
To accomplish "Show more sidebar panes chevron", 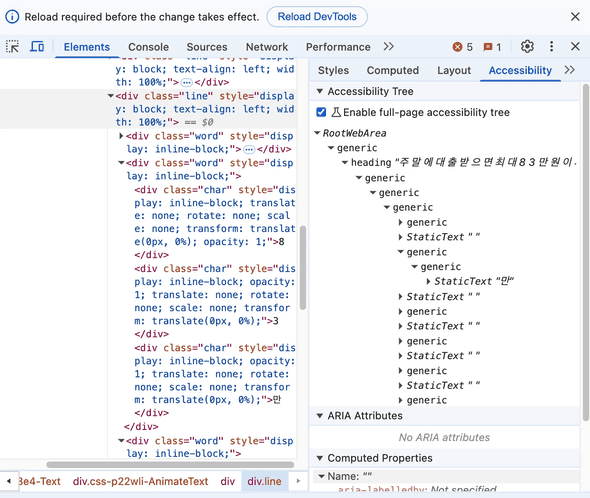I will coord(570,70).
